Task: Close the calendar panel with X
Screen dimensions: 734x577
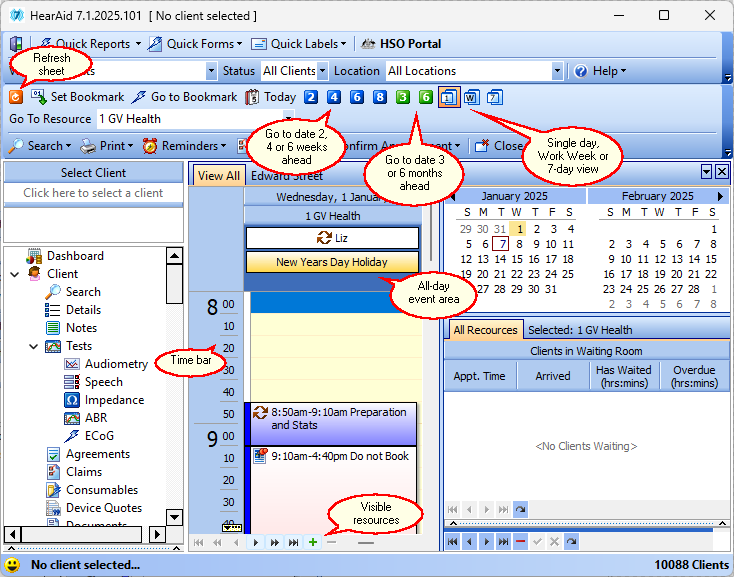Action: (722, 172)
